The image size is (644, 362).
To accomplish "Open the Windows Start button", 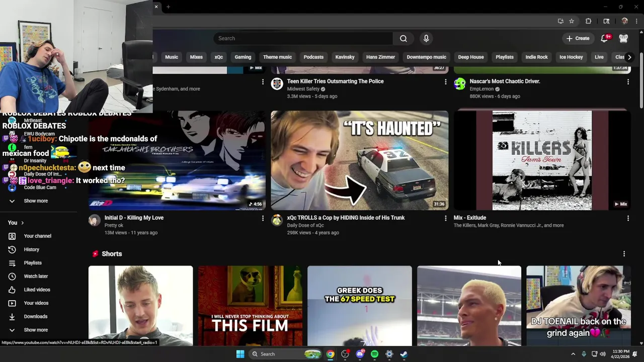I will pos(240,354).
